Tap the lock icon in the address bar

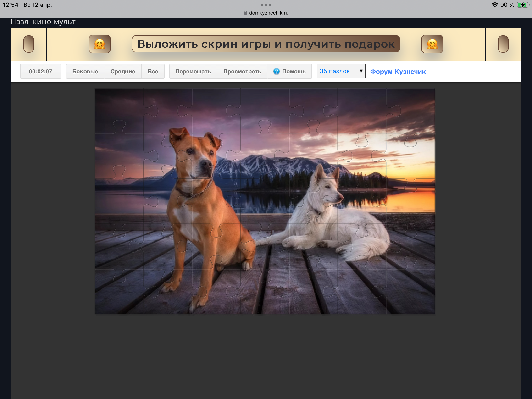(x=245, y=13)
